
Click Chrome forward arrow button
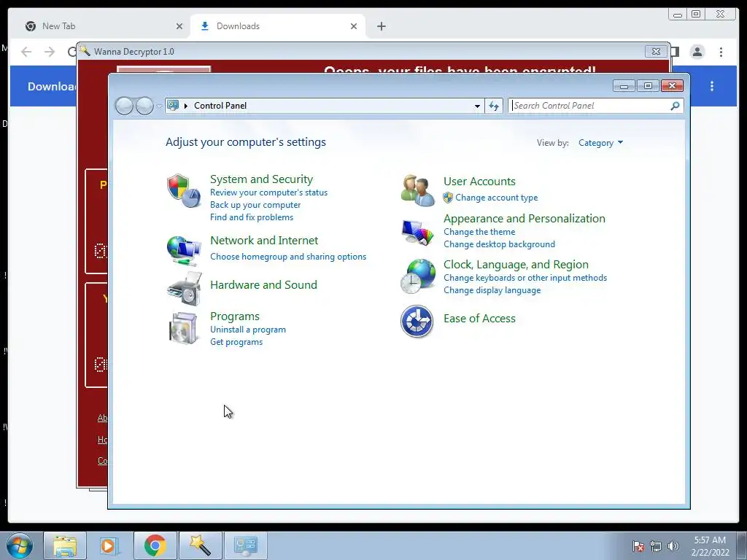[x=50, y=52]
